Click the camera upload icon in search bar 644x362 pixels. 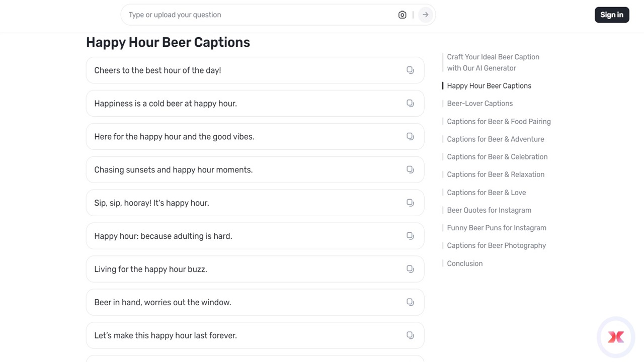click(x=402, y=15)
